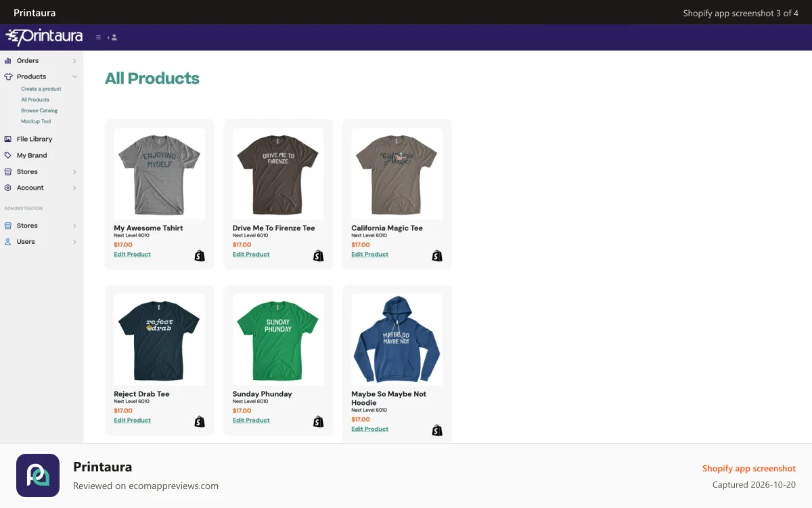
Task: Click Shopify bag icon on California Magic Tee
Action: click(437, 255)
